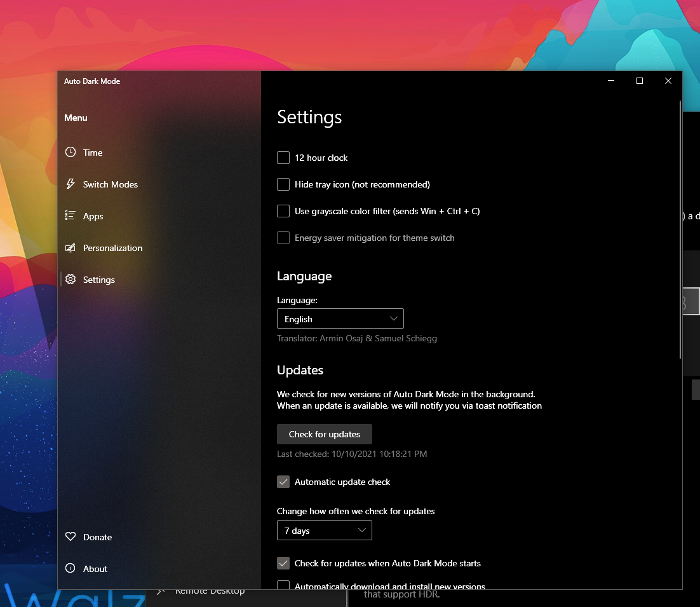The image size is (700, 607).
Task: Open Apps using the list icon
Action: click(x=71, y=216)
